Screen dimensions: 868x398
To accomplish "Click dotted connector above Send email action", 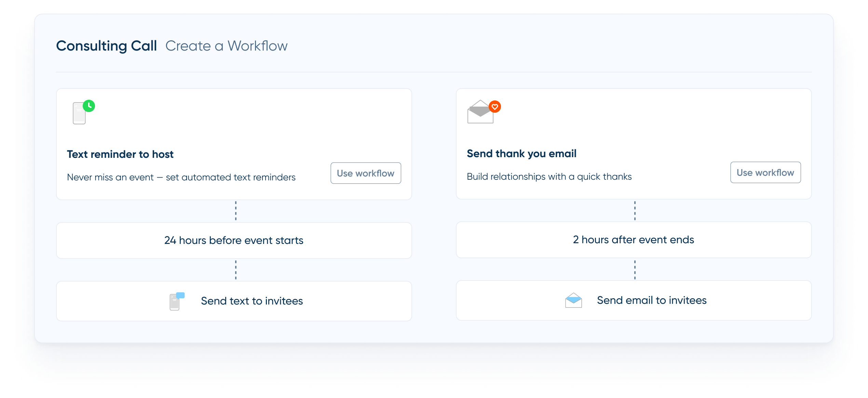I will (x=635, y=270).
